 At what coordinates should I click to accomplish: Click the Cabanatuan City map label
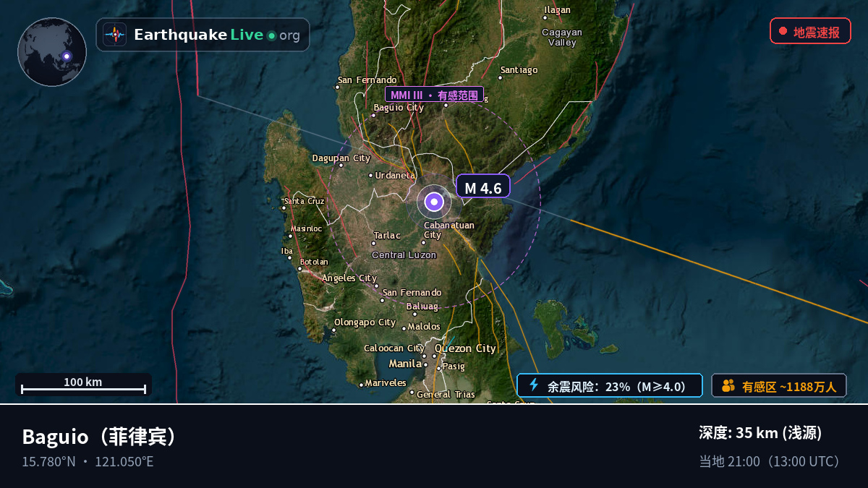[449, 230]
